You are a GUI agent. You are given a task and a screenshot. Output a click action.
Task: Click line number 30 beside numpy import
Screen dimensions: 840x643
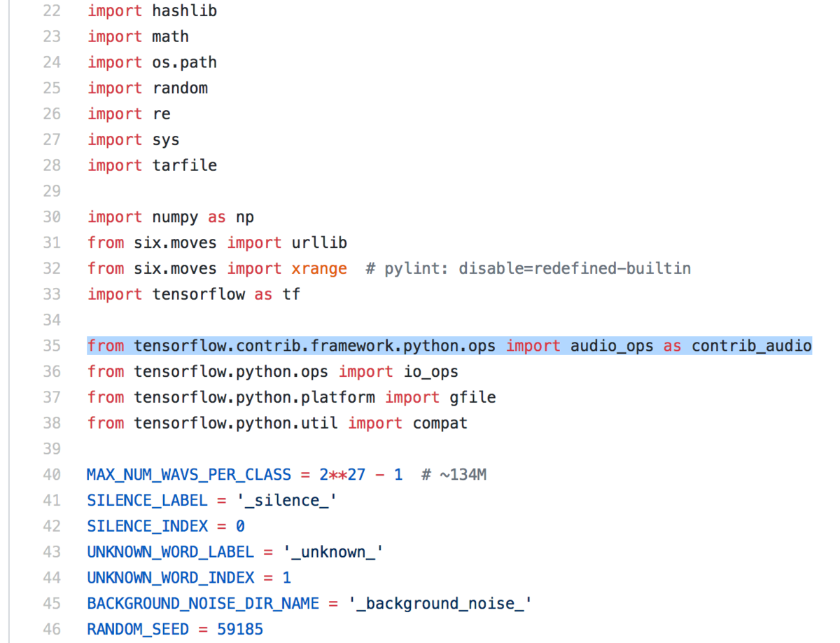click(x=52, y=216)
